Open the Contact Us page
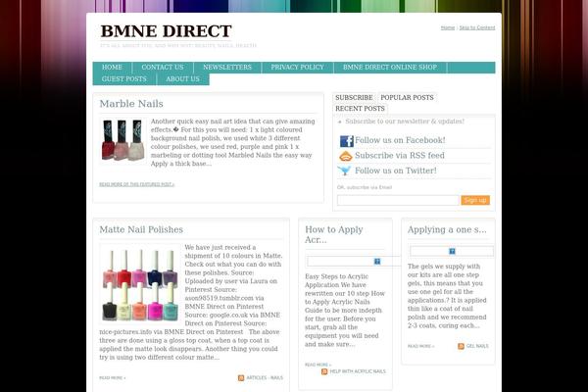Screen dimensions: 588x392 click(x=163, y=68)
